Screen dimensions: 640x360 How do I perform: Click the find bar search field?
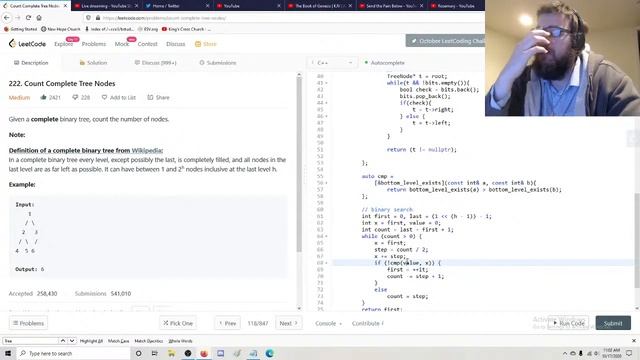(31, 341)
